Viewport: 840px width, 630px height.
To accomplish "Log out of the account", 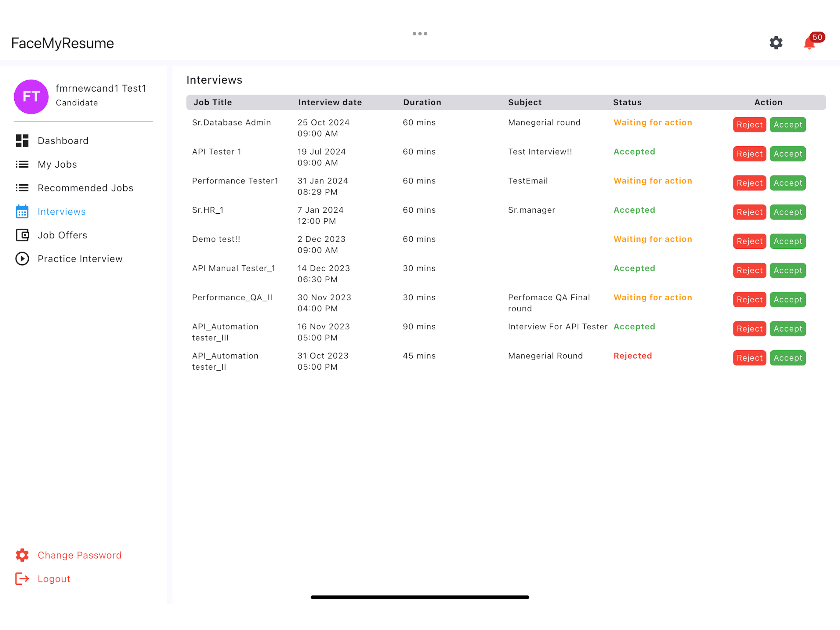I will click(x=54, y=578).
